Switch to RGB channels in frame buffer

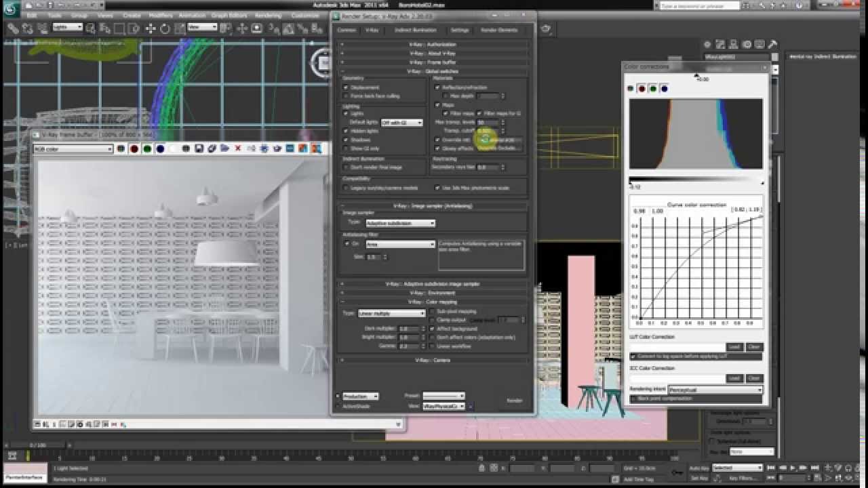tap(121, 148)
